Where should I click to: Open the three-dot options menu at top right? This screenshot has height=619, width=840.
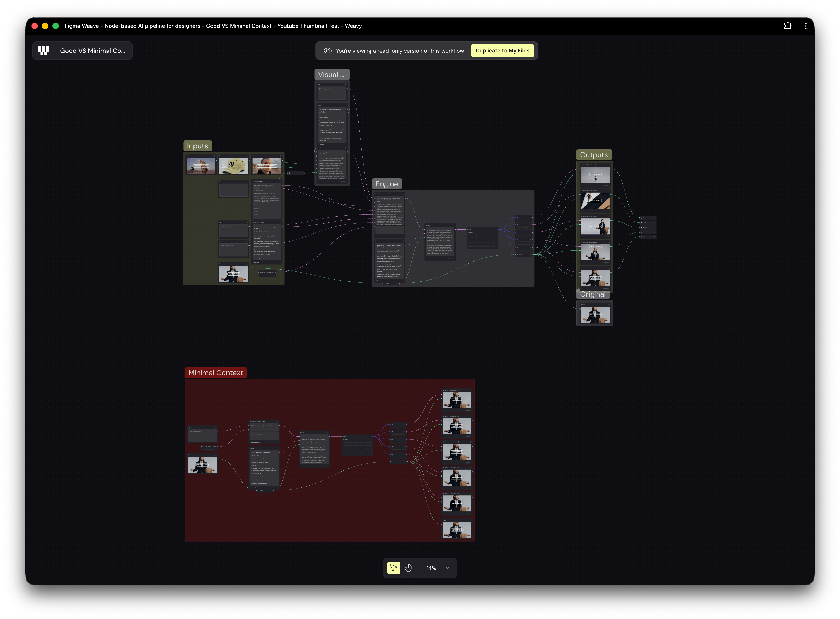(x=806, y=26)
